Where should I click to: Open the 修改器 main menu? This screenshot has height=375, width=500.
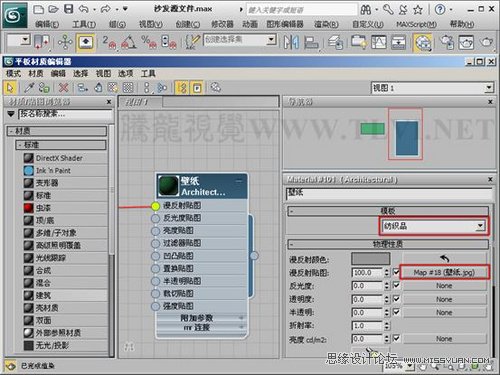point(222,24)
